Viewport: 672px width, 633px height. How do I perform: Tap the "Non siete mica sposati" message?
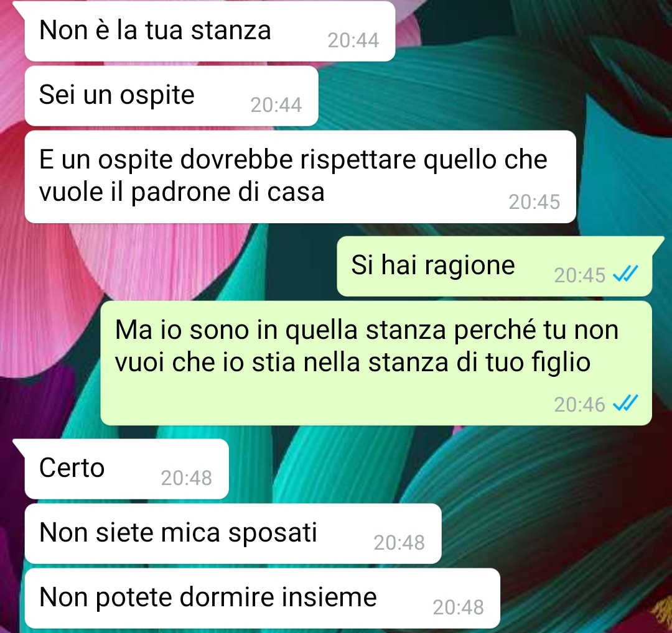click(233, 534)
